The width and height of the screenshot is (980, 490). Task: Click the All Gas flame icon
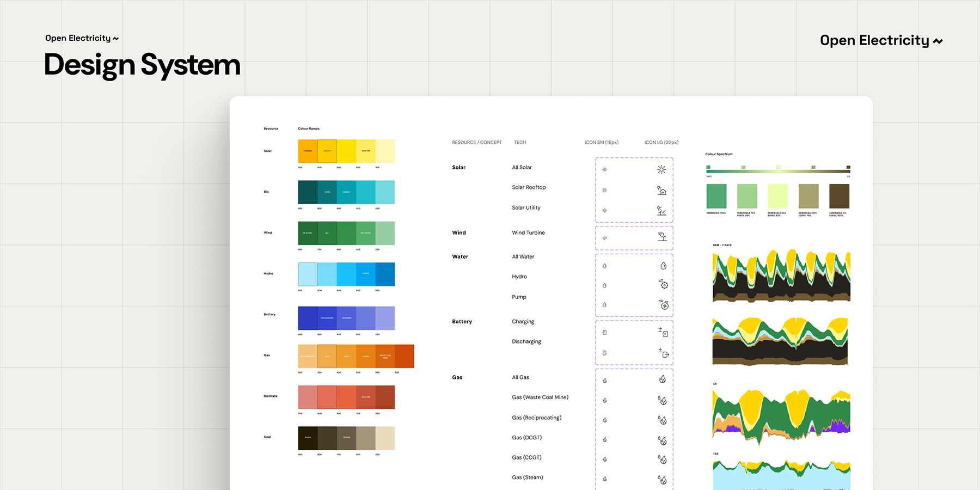tap(663, 380)
